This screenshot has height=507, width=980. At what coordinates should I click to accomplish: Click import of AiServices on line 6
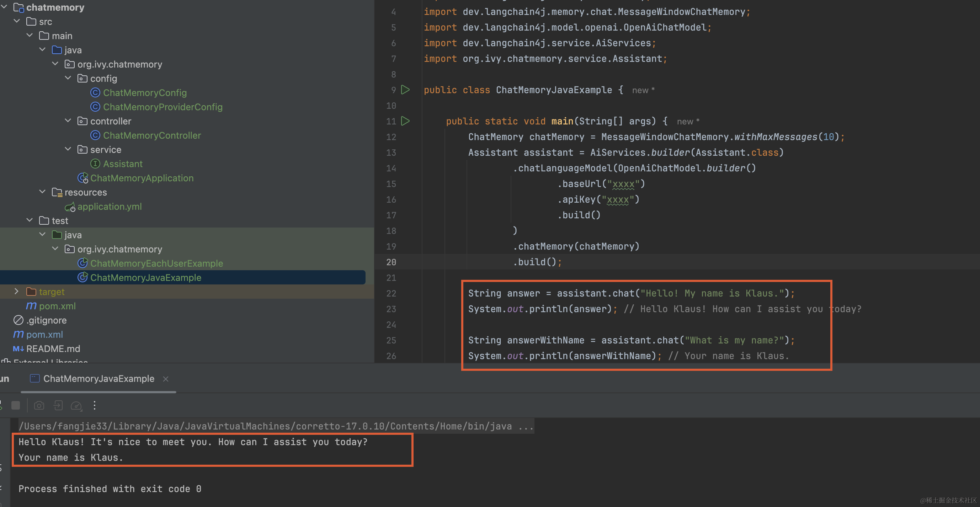click(x=540, y=43)
